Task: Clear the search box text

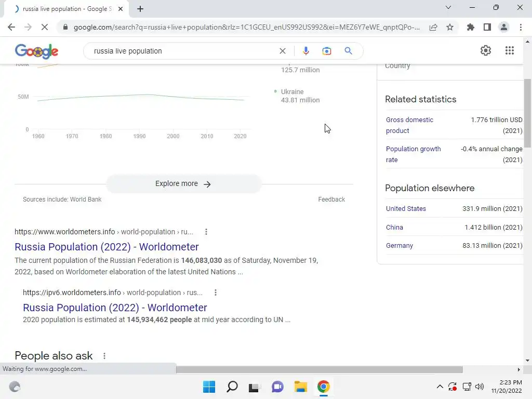Action: click(x=283, y=51)
